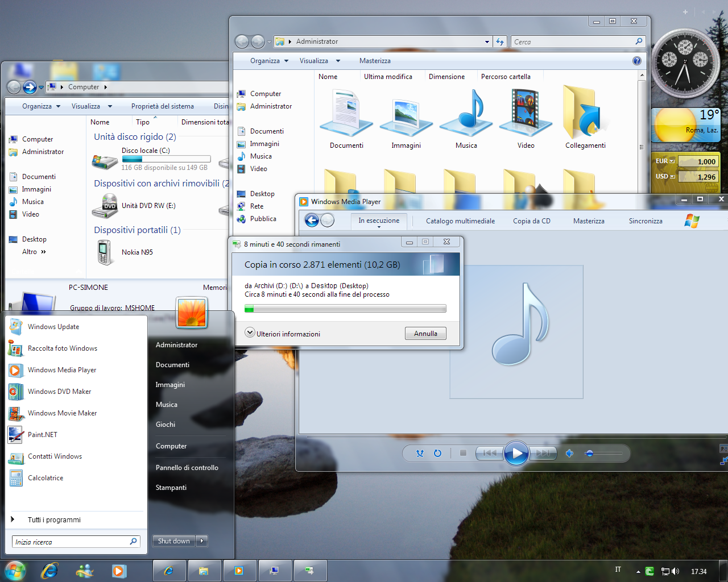Sort by Ultima modifica column
728x582 pixels.
coord(388,77)
